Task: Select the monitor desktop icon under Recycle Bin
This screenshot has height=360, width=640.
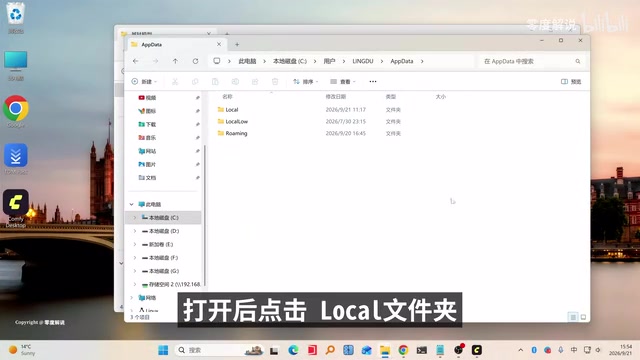Action: click(x=16, y=65)
